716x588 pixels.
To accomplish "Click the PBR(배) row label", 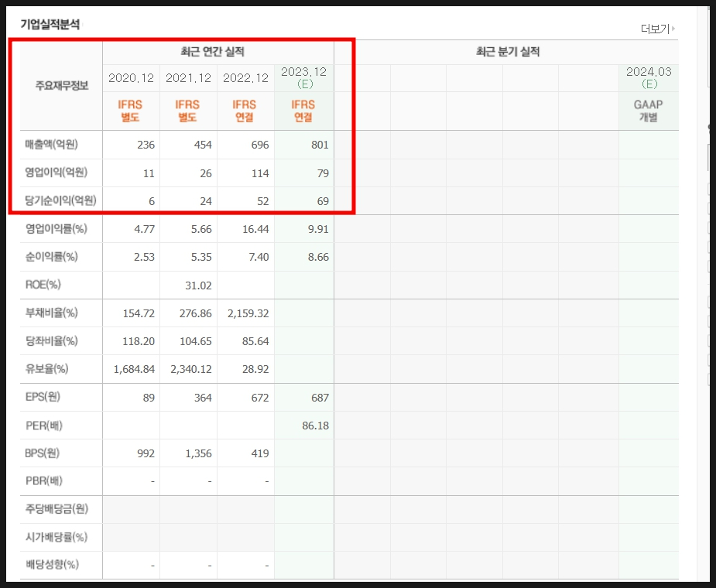I will 44,480.
